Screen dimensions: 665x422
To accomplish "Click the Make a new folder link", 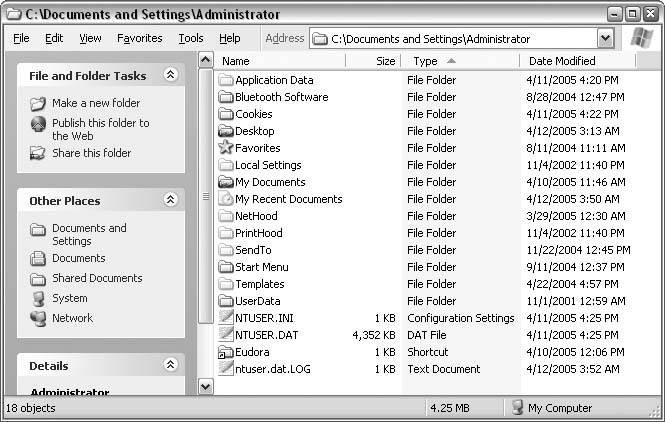I will click(96, 103).
